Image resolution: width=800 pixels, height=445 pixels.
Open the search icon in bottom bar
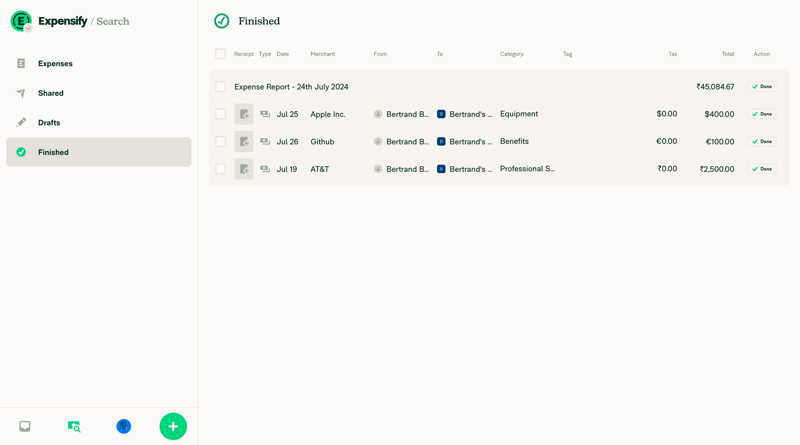[74, 426]
